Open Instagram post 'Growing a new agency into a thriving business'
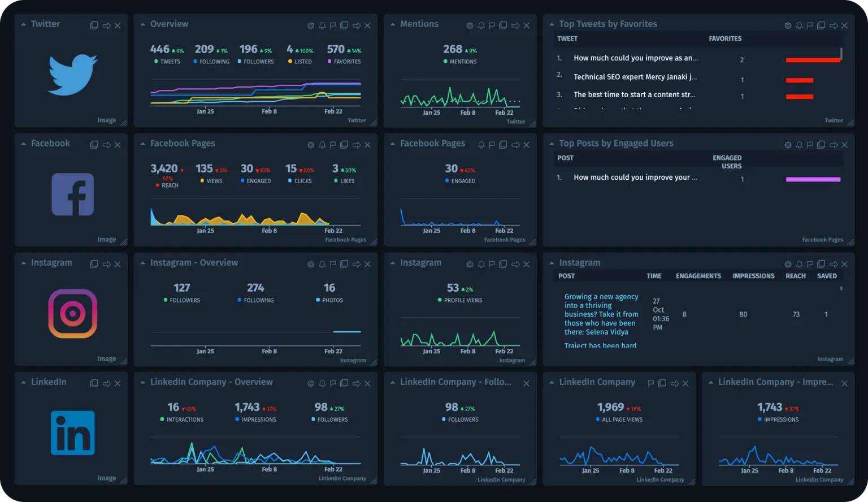 (601, 314)
